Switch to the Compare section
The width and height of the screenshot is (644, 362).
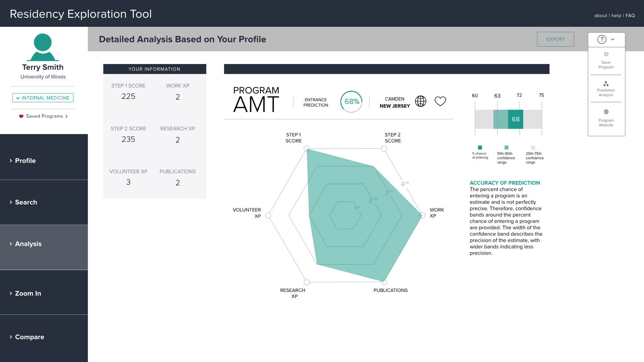(x=30, y=337)
